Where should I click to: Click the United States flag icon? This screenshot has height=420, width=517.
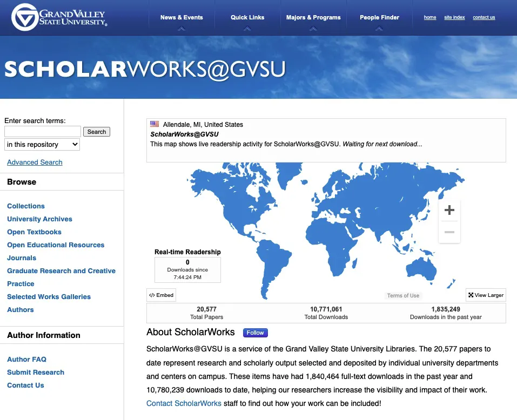tap(155, 124)
